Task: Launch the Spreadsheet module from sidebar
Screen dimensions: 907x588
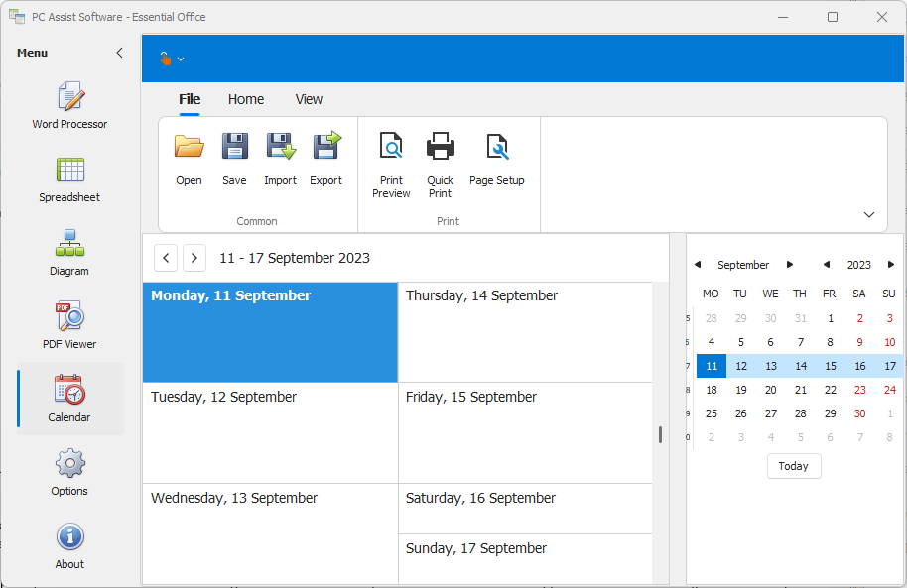Action: [69, 178]
